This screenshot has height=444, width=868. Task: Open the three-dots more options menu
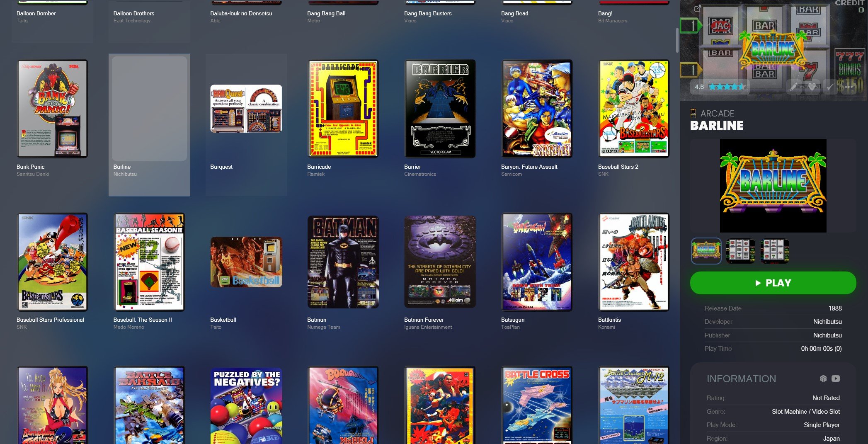[849, 87]
